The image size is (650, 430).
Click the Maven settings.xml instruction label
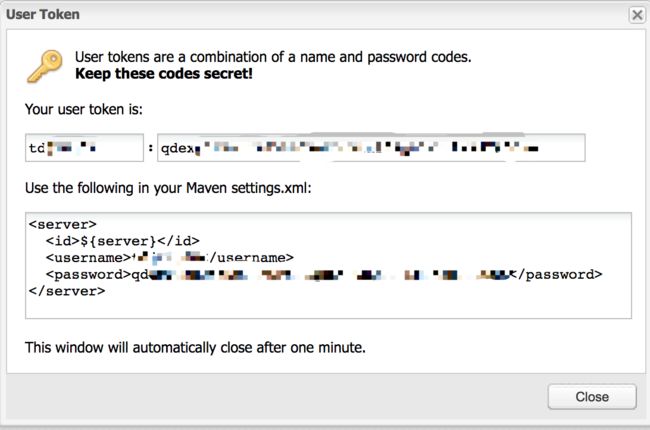pyautogui.click(x=168, y=188)
